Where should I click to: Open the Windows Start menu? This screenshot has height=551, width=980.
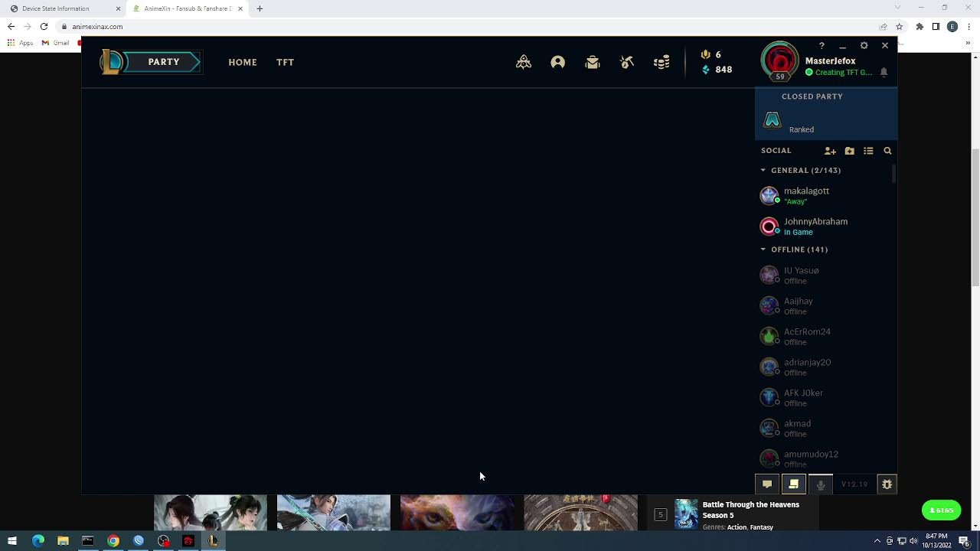tap(13, 541)
